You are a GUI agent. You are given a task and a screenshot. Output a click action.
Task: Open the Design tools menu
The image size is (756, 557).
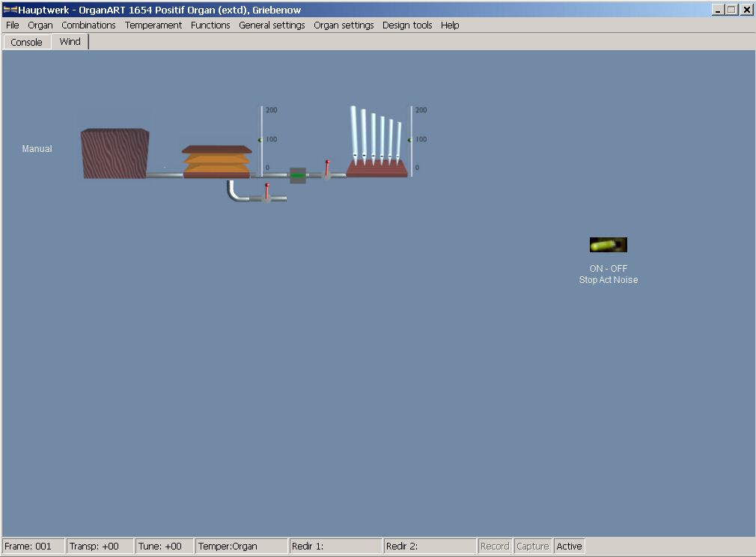pos(407,25)
